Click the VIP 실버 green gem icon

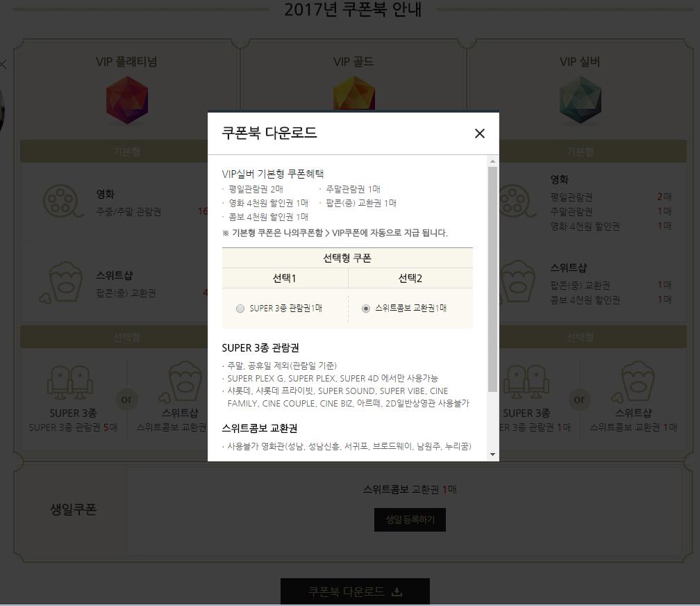pos(581,100)
